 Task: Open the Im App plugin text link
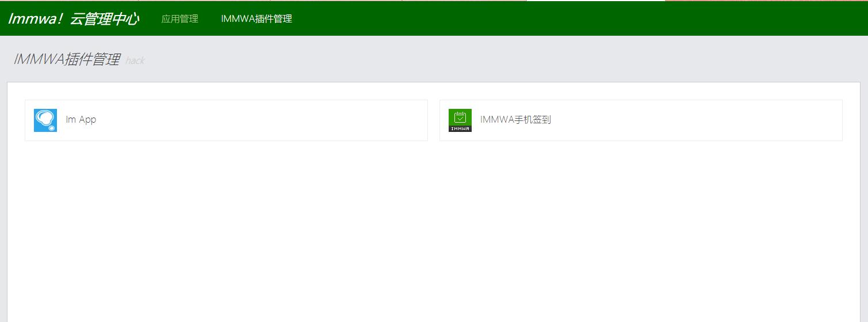tap(81, 120)
